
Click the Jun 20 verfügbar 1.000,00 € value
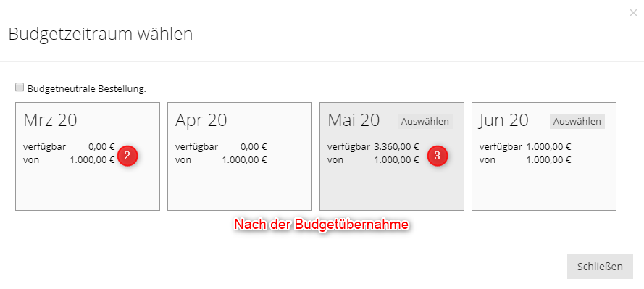[548, 147]
